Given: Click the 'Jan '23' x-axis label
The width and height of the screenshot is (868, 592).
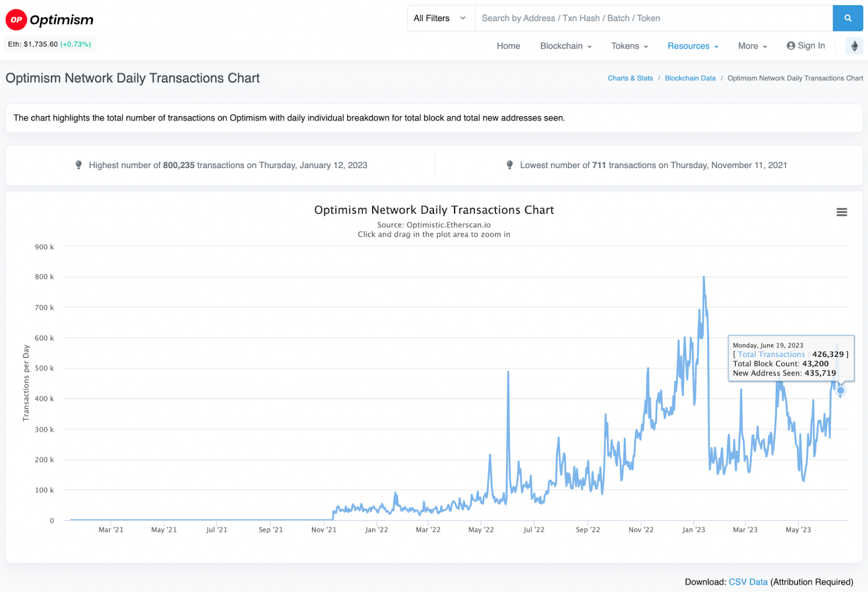Looking at the screenshot, I should point(694,530).
